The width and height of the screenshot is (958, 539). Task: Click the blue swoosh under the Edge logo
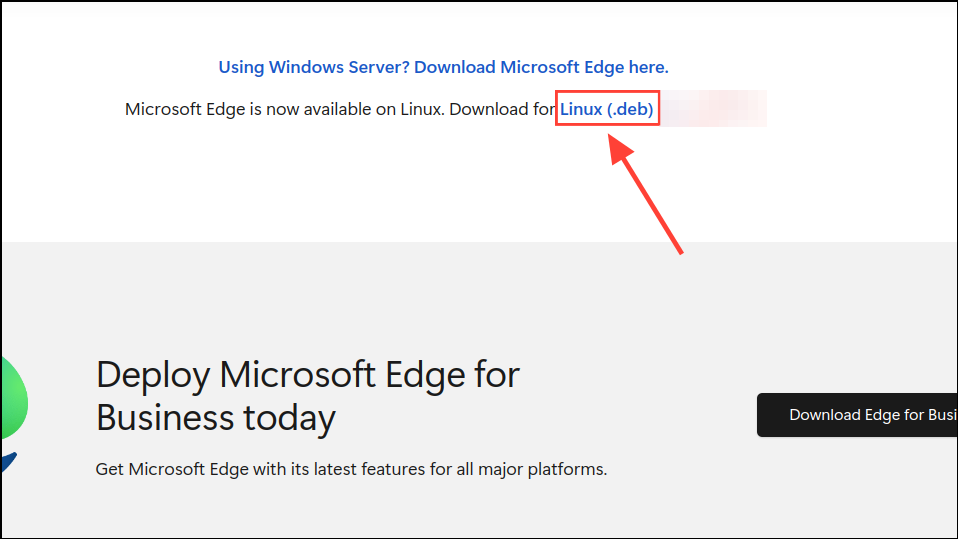tap(7, 461)
